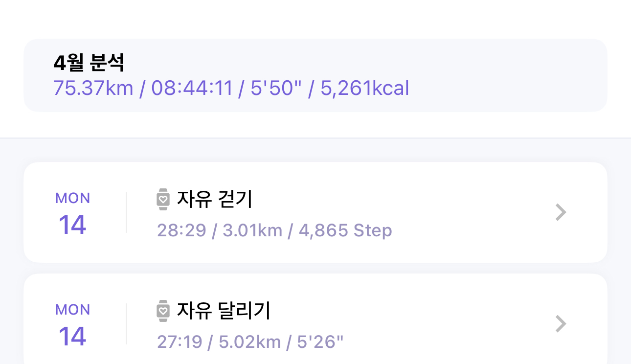Tap the 5.02km running distance text

pyautogui.click(x=249, y=342)
